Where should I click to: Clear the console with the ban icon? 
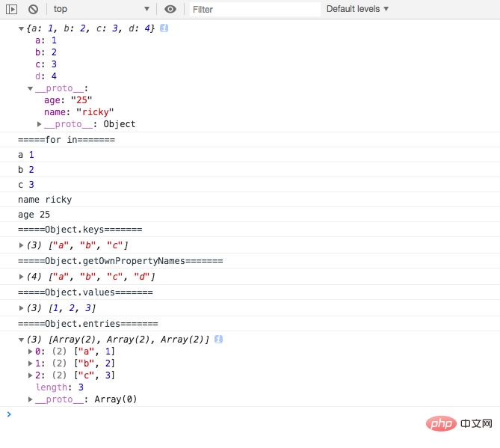coord(33,9)
